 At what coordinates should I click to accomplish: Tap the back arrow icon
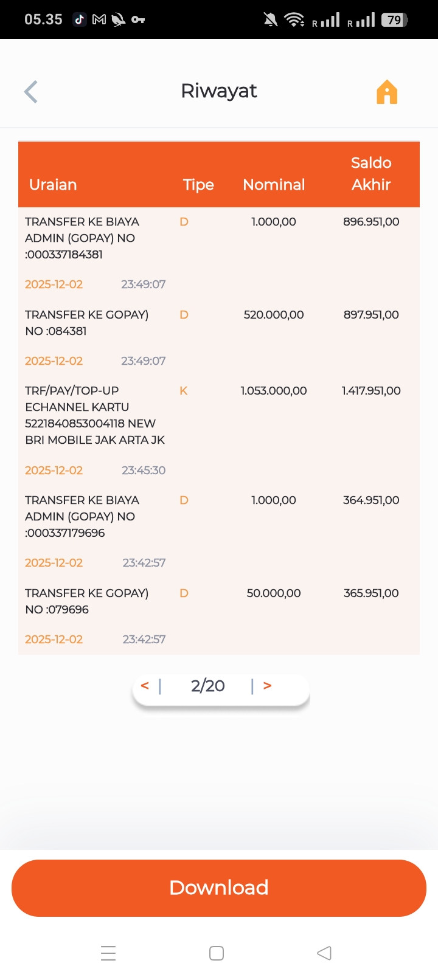click(31, 92)
